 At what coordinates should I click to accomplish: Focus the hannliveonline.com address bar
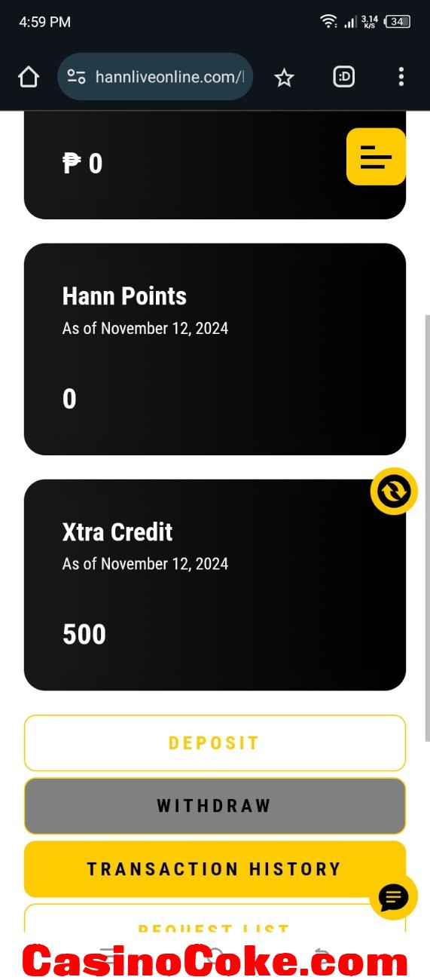pos(155,77)
